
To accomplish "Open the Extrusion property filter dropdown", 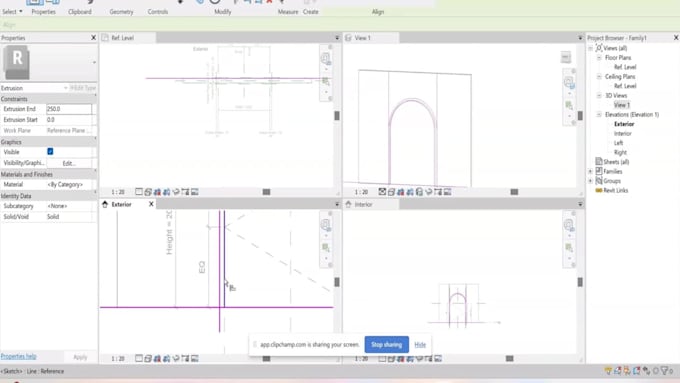I will coord(65,88).
